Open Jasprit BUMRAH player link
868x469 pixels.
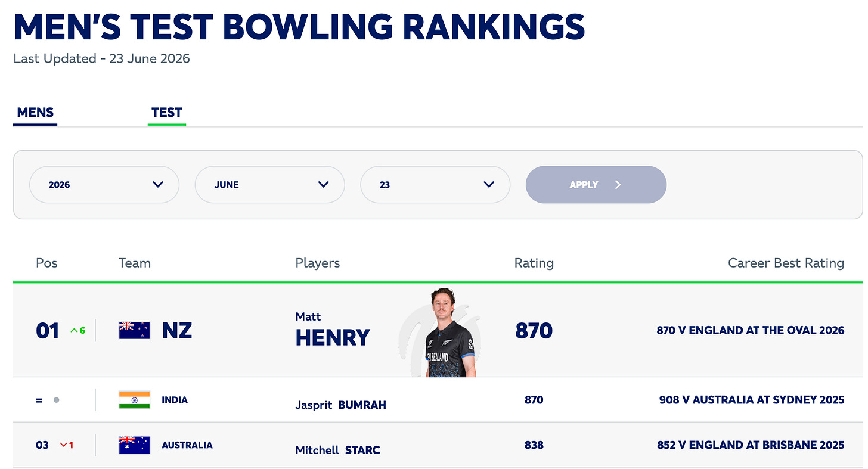(341, 405)
